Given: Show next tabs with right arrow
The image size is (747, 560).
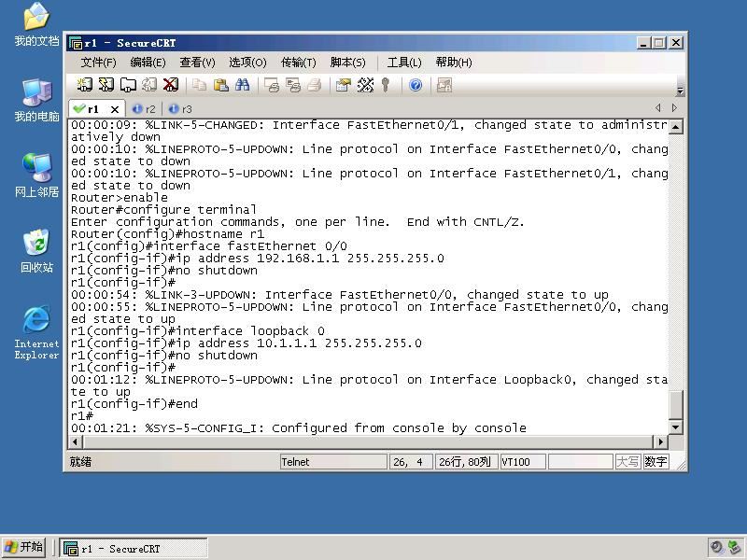Looking at the screenshot, I should (x=674, y=108).
